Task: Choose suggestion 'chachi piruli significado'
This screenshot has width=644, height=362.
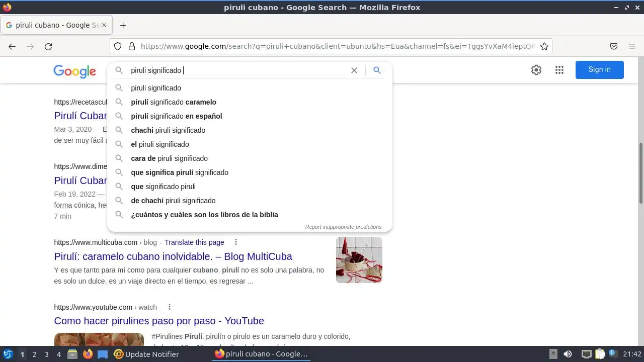Action: pyautogui.click(x=250, y=130)
